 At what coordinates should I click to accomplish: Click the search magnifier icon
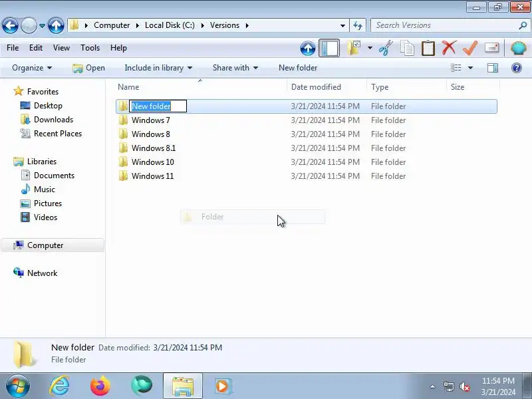point(523,25)
